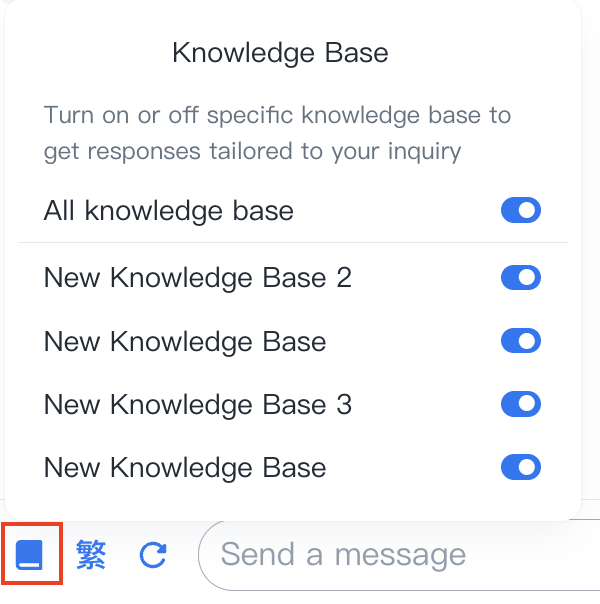The image size is (600, 604).
Task: Toggle the New Knowledge Base switch below Base 2
Action: 520,341
